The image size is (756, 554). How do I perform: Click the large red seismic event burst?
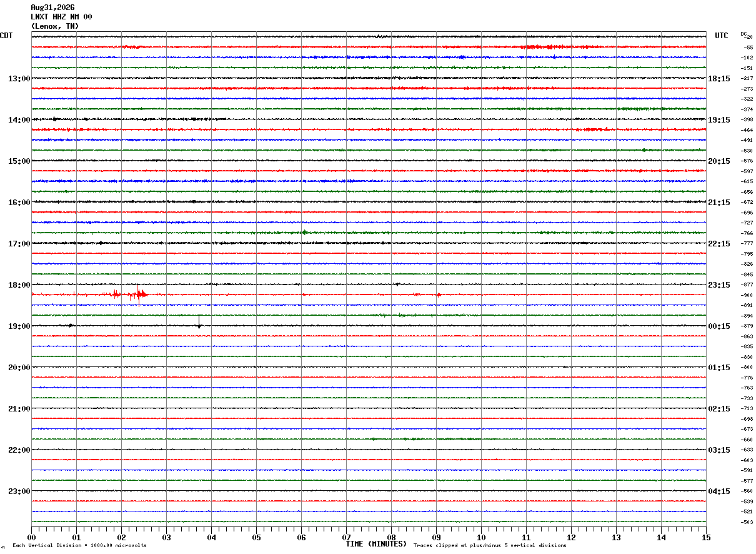point(139,295)
